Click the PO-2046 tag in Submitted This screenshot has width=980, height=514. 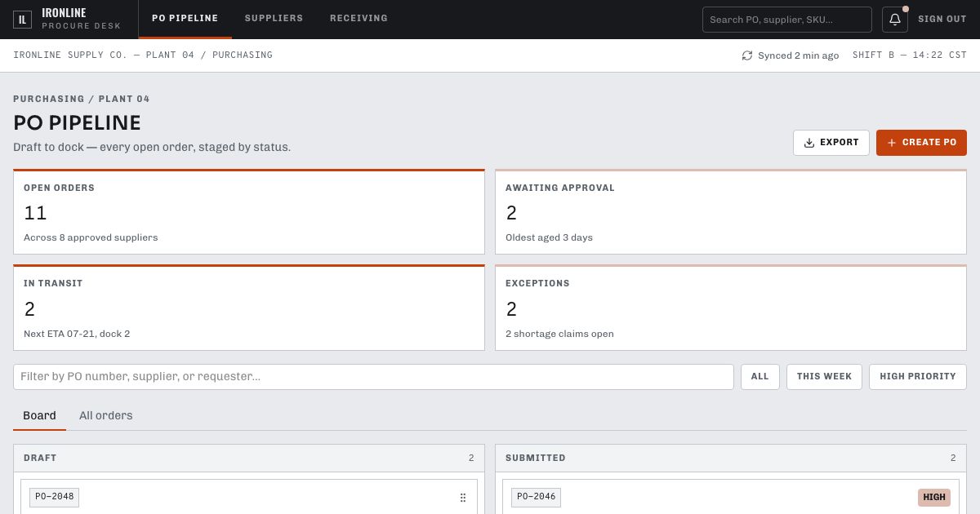536,497
